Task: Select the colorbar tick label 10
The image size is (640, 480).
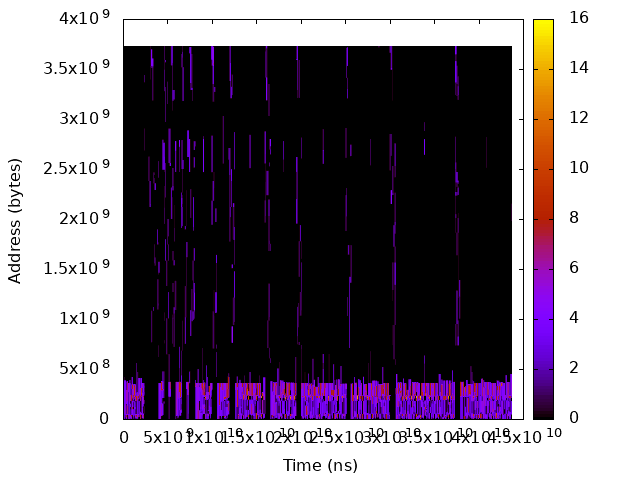Action: tap(578, 168)
